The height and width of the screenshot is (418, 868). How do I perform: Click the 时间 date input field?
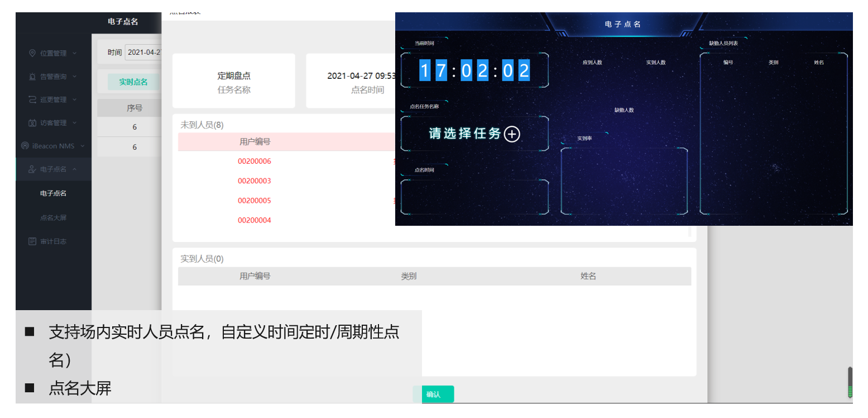click(143, 53)
